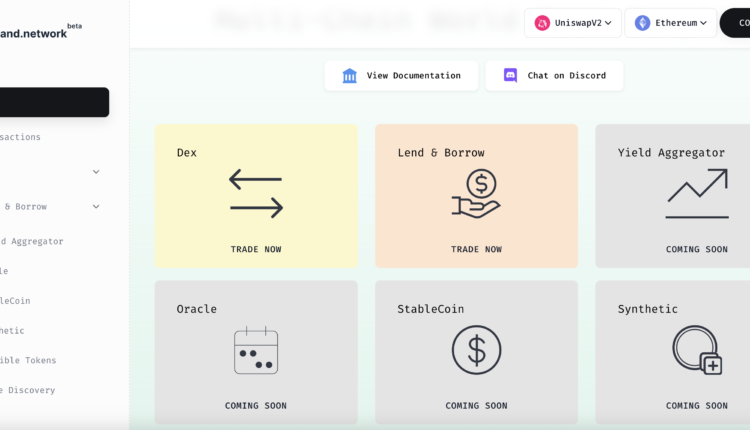Open the UniswapV2 protocol dropdown
750x430 pixels.
pyautogui.click(x=573, y=23)
